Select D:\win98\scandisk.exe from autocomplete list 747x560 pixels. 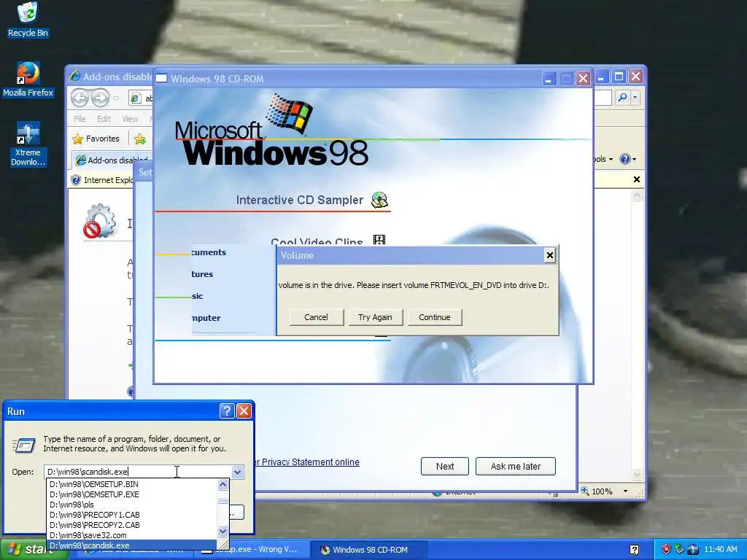coord(132,545)
